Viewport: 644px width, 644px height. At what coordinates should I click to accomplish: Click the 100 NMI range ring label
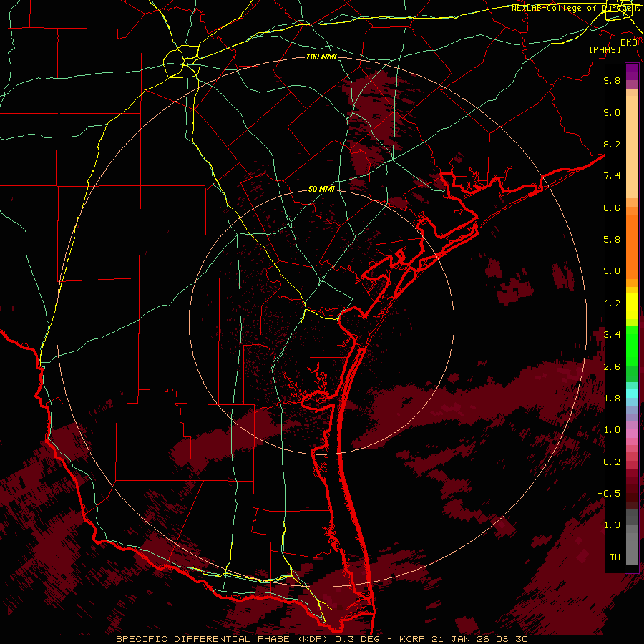click(x=321, y=57)
